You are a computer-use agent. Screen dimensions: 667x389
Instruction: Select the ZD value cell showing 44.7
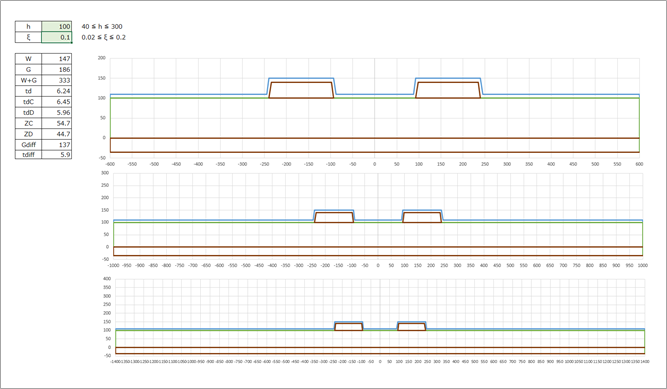click(57, 134)
